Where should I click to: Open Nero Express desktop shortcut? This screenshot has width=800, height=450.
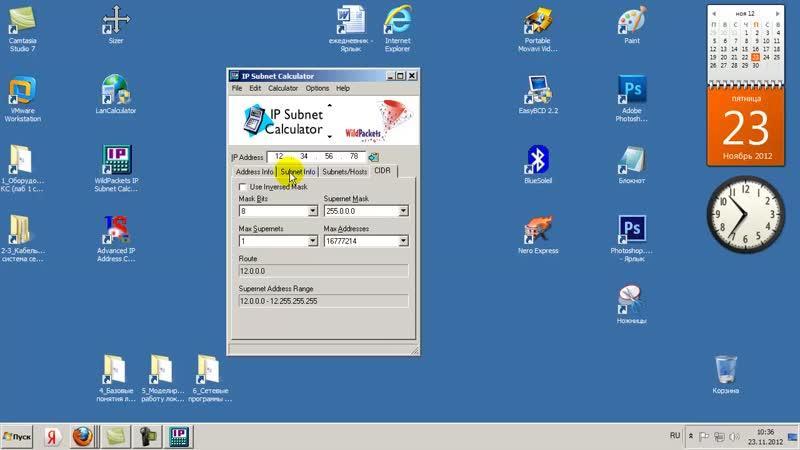pyautogui.click(x=538, y=231)
